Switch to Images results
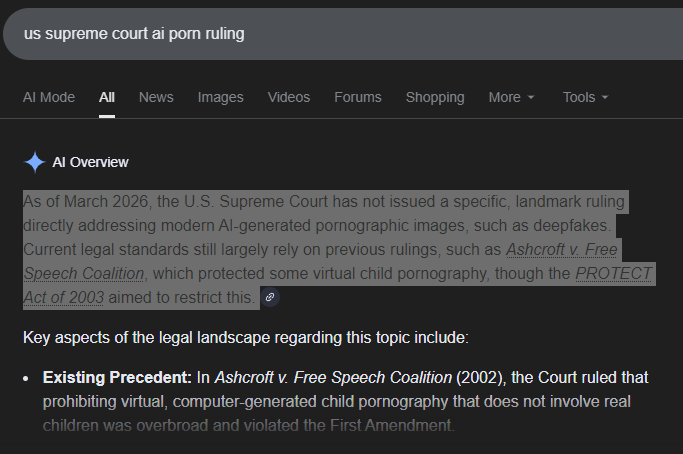 [221, 97]
